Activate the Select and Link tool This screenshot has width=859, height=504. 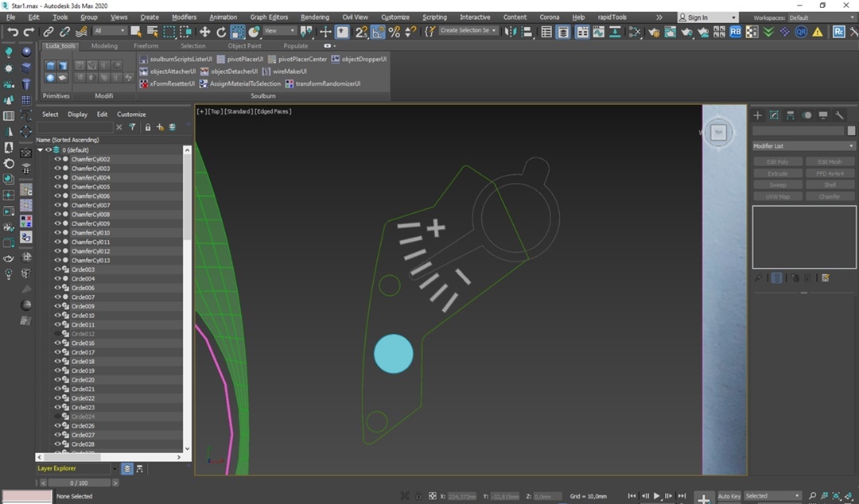(x=49, y=32)
